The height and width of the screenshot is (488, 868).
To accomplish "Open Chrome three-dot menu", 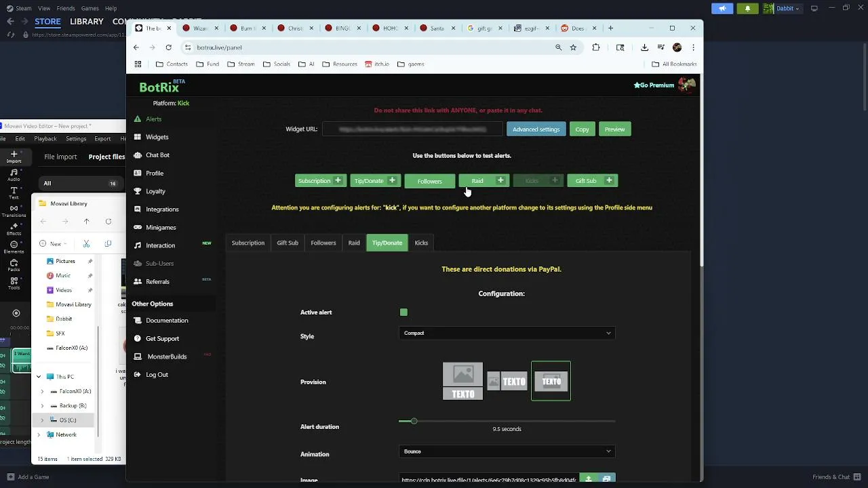I will (693, 47).
